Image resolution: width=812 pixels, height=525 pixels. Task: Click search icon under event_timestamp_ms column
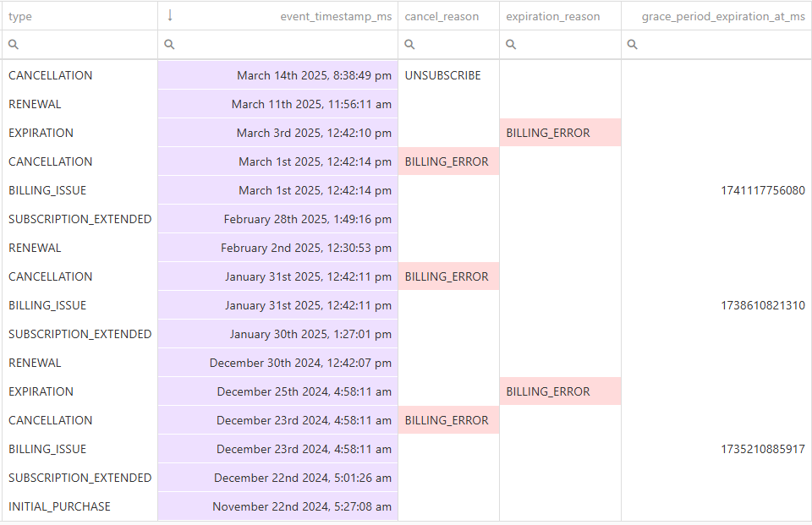(x=169, y=45)
